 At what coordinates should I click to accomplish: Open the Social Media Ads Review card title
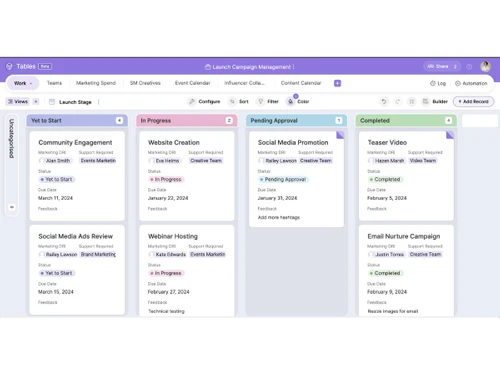(76, 236)
